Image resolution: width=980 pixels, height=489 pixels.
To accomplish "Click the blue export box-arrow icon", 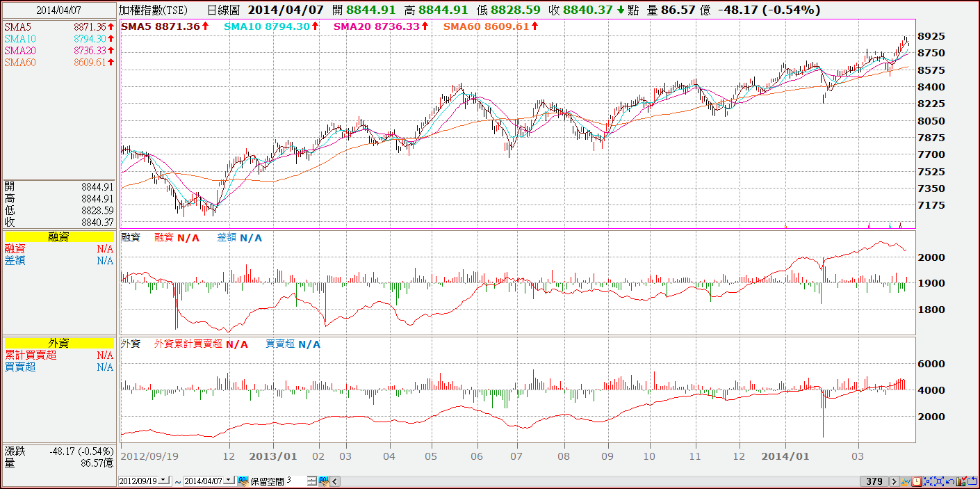I will coord(972,481).
